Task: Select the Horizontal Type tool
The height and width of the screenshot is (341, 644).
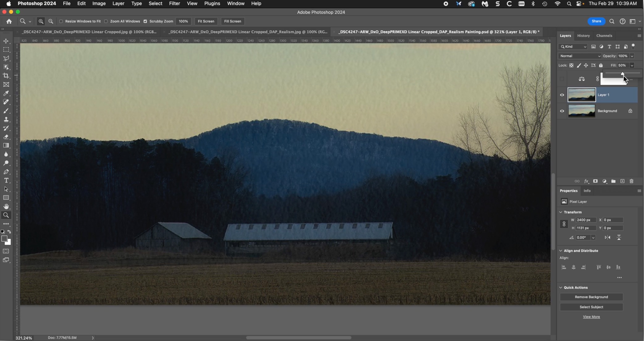Action: (6, 180)
